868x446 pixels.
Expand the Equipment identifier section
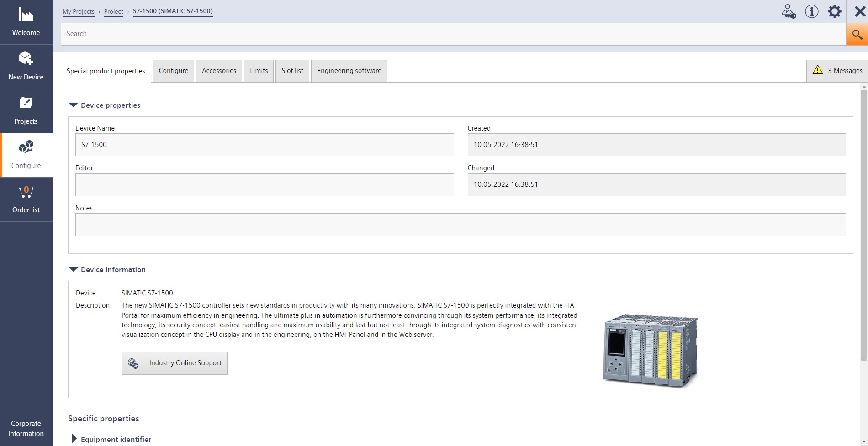tap(74, 439)
